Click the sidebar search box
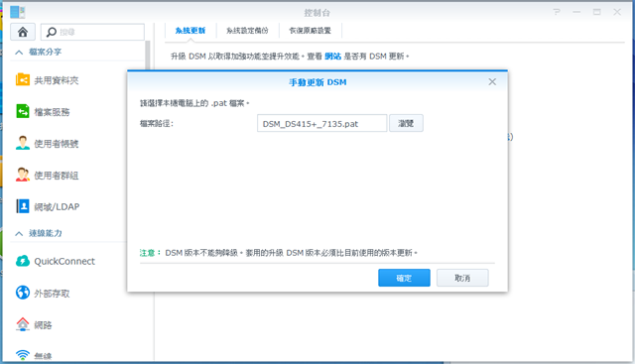This screenshot has width=635, height=364. tap(92, 32)
